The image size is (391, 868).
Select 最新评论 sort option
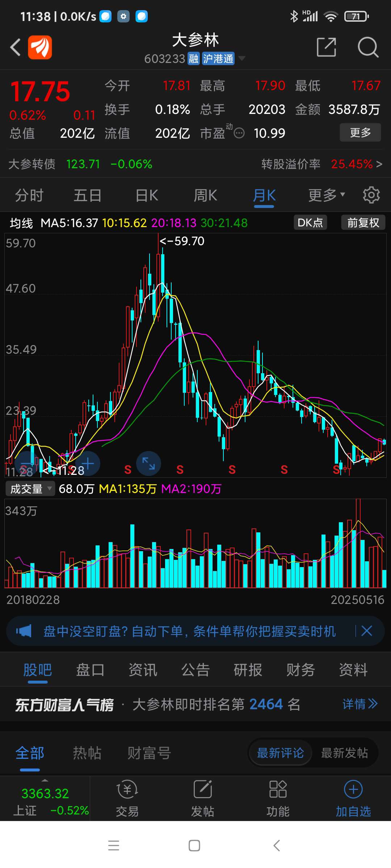click(x=280, y=753)
